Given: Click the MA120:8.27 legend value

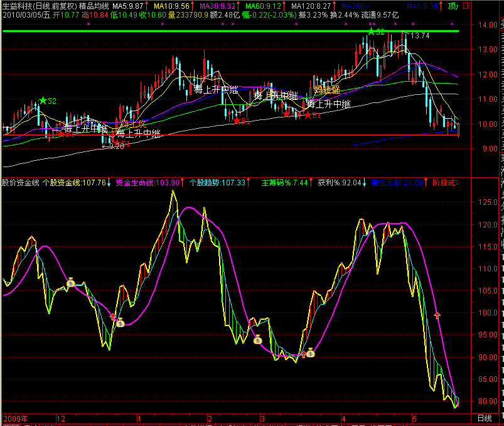Looking at the screenshot, I should coord(311,6).
